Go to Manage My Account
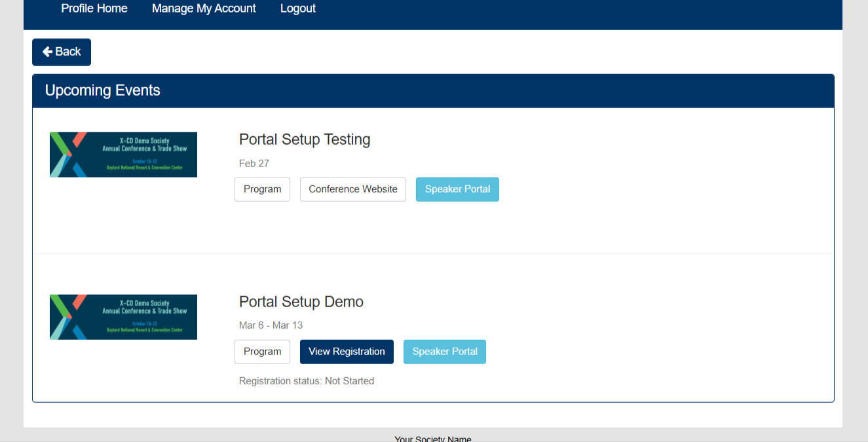This screenshot has width=868, height=442. click(204, 9)
